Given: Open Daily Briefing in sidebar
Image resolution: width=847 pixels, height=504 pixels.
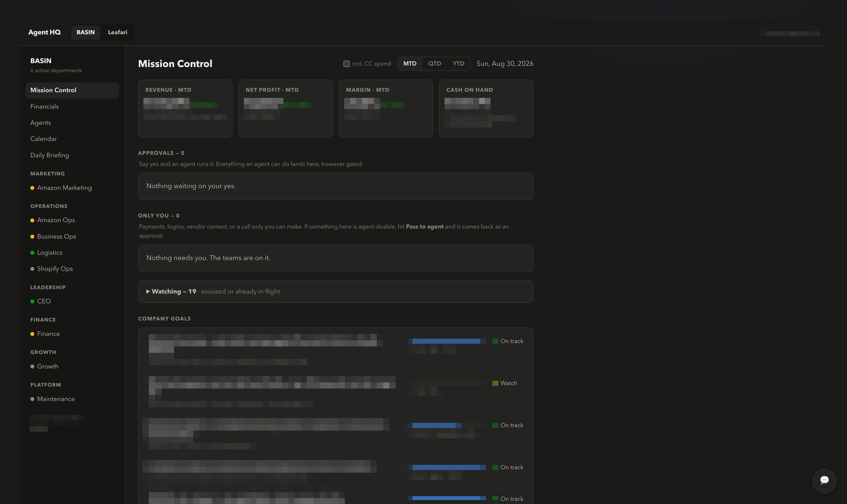Looking at the screenshot, I should [72, 155].
